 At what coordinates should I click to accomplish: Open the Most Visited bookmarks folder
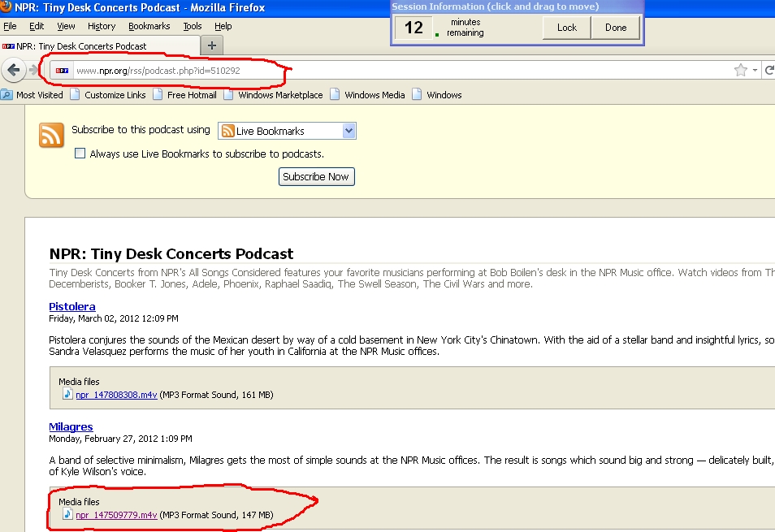point(32,95)
